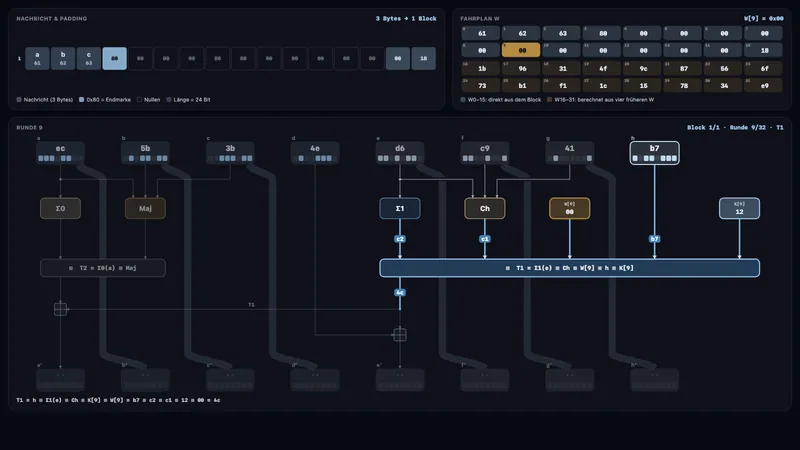Click the Σ1 function node

399,208
